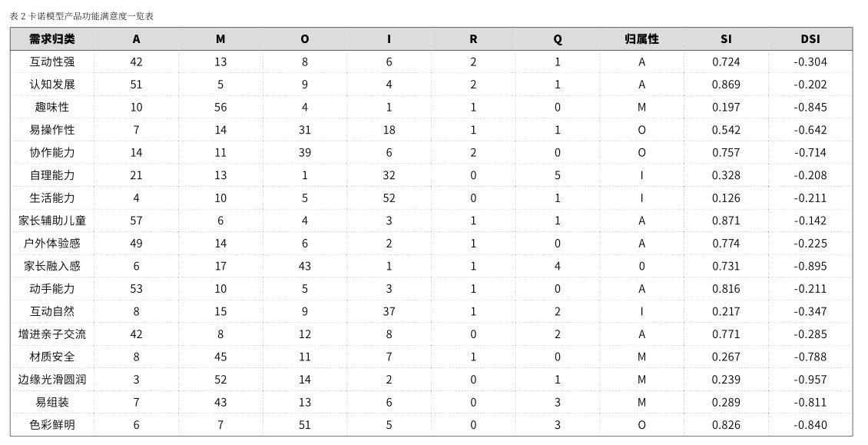
Task: Click the SI value 0.869
Action: pyautogui.click(x=726, y=85)
